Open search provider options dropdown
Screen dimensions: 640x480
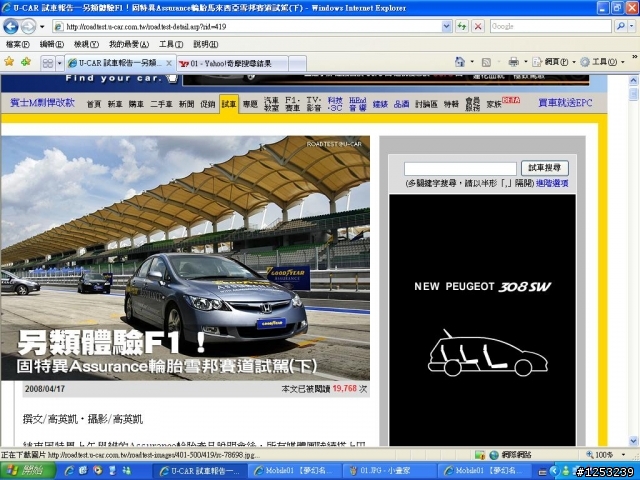(631, 27)
